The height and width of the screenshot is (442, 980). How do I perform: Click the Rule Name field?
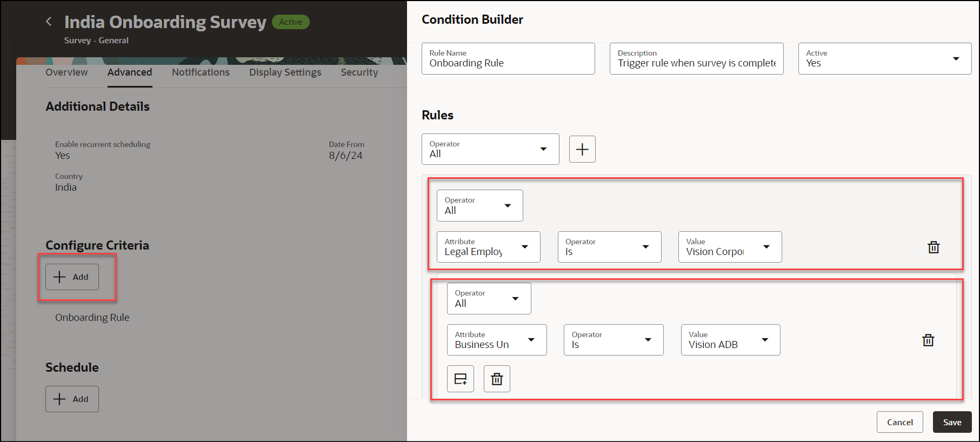pyautogui.click(x=508, y=58)
